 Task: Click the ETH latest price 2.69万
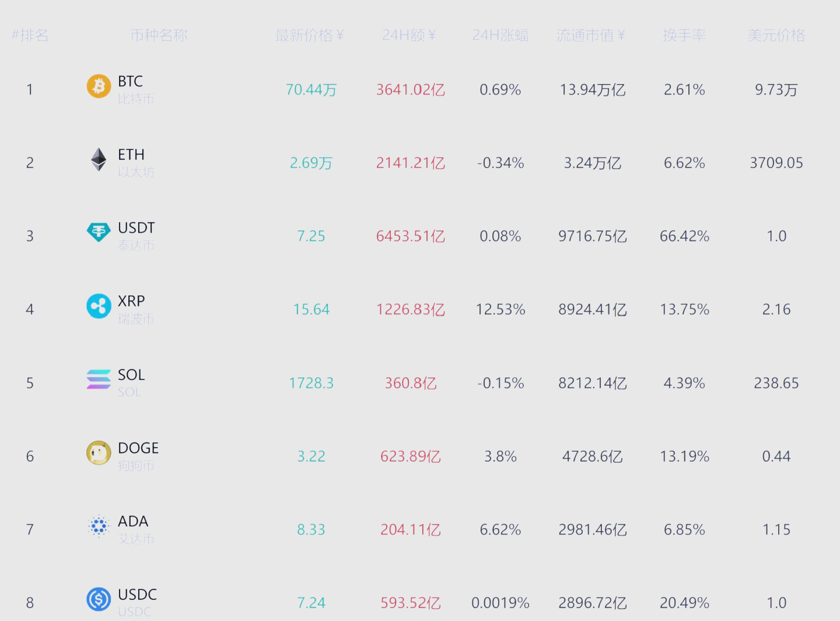(311, 163)
